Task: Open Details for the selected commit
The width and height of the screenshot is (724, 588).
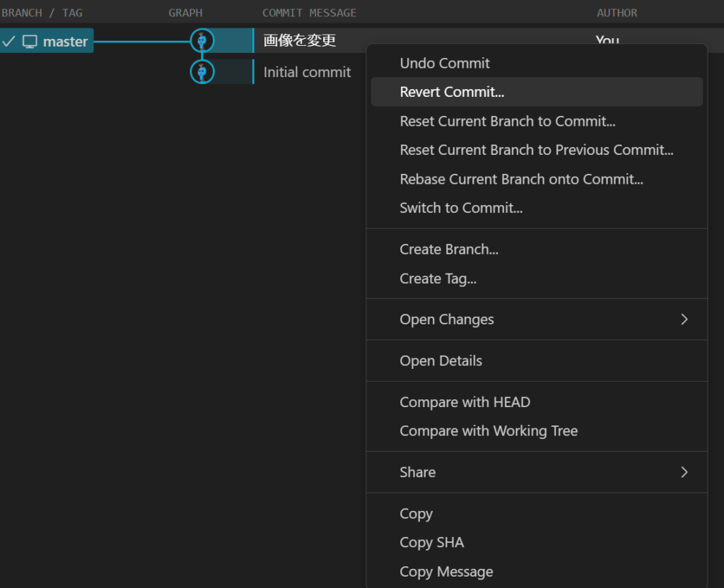Action: (x=440, y=360)
